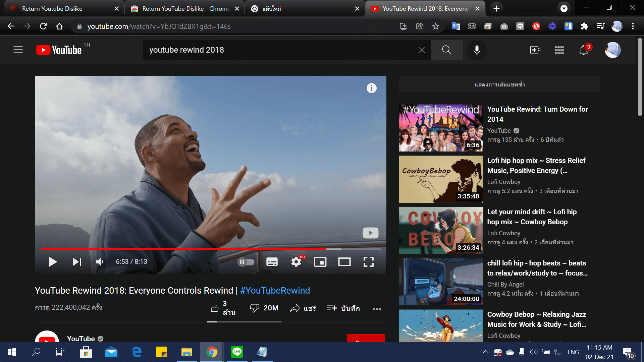Open YouTube Rewind Turn Down for 2014 thumbnail

(441, 128)
